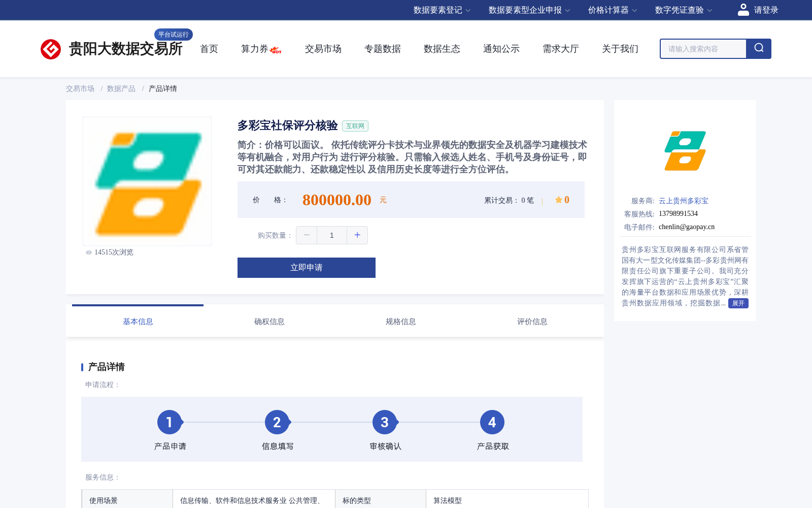Open 需求大厅 in main navigation
This screenshot has width=812, height=508.
561,49
